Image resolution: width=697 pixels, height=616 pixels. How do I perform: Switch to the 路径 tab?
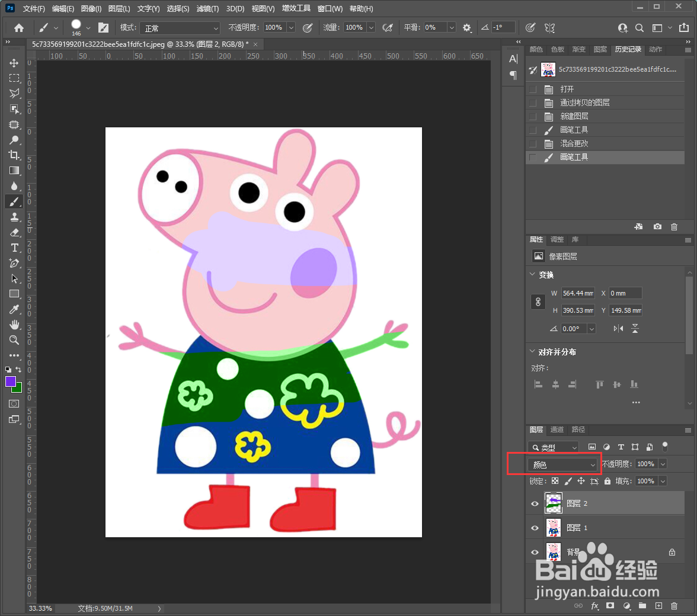578,429
